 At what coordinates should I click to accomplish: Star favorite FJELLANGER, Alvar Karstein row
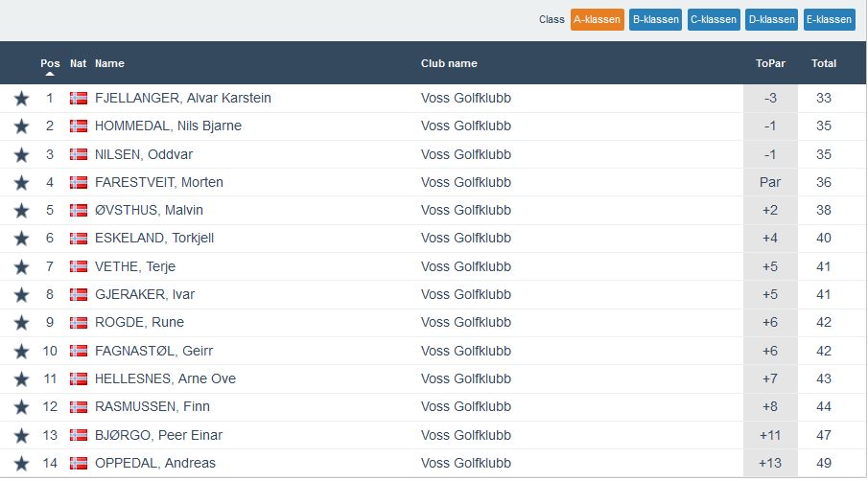click(x=21, y=98)
